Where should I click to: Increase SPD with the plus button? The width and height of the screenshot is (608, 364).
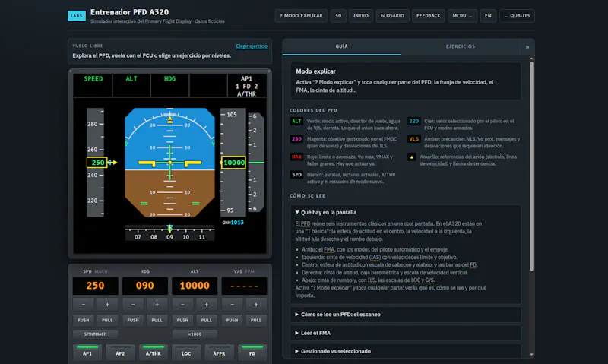pyautogui.click(x=107, y=305)
